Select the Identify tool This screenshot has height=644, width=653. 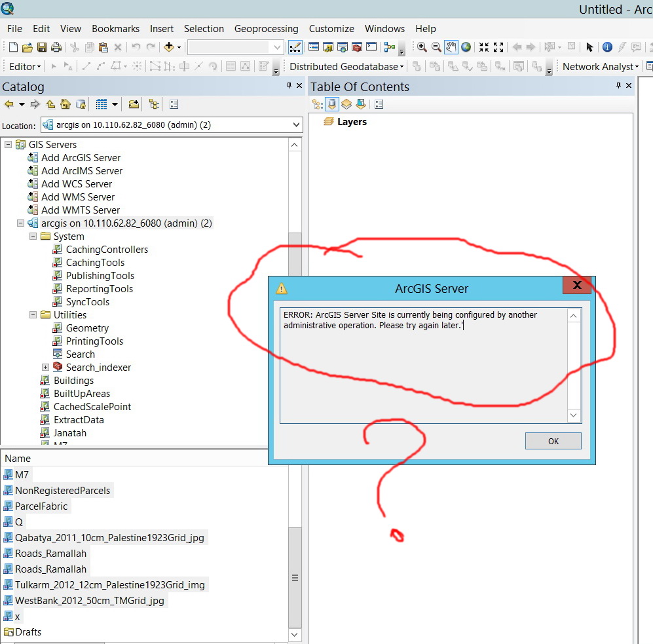tap(607, 47)
